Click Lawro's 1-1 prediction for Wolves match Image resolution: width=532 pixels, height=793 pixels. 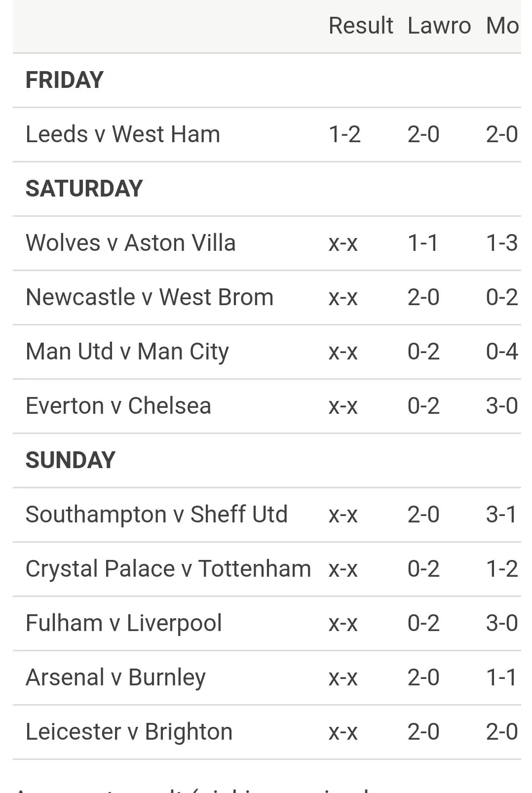[x=423, y=243]
